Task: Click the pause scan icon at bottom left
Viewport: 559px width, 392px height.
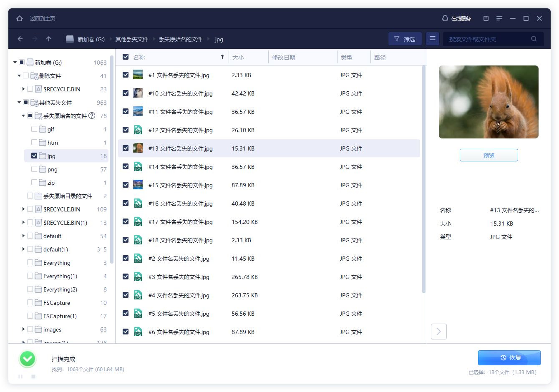Action: click(20, 377)
